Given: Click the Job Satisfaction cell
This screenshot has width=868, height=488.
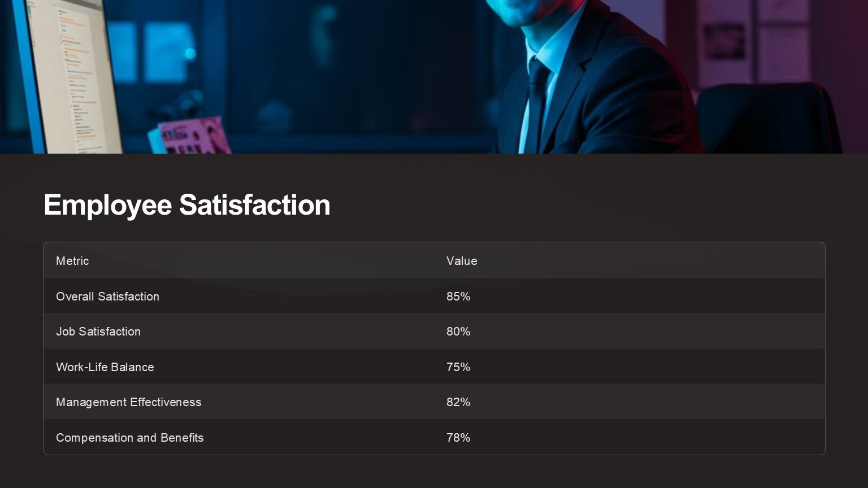Looking at the screenshot, I should 98,332.
